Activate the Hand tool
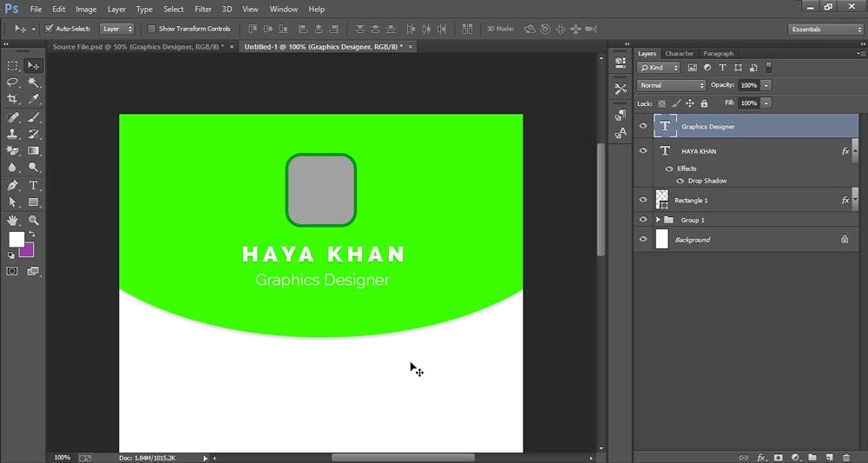This screenshot has height=463, width=868. [x=13, y=221]
